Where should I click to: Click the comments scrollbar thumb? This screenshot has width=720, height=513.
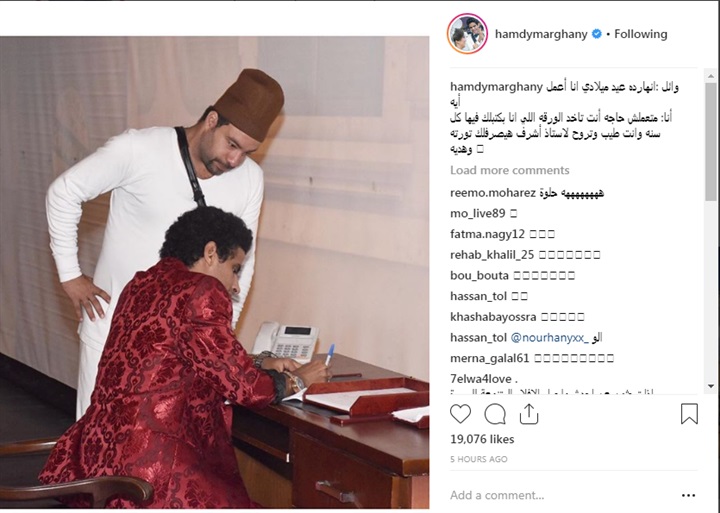click(x=711, y=141)
